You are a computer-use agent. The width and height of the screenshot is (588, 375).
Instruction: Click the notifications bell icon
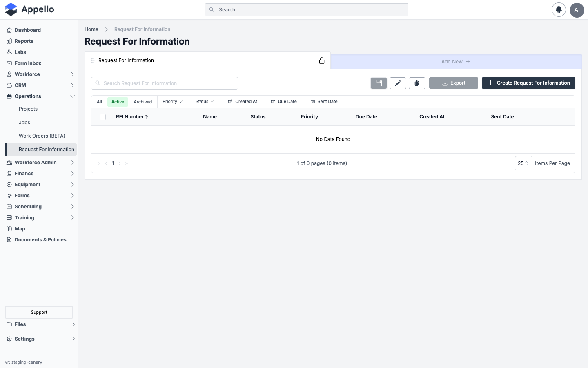[x=559, y=10]
